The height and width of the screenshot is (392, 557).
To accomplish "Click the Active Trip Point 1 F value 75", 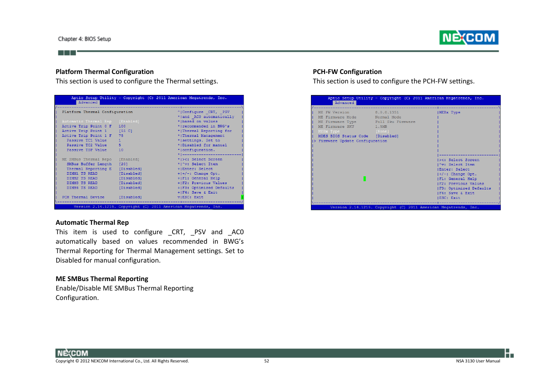I will pos(121,136).
